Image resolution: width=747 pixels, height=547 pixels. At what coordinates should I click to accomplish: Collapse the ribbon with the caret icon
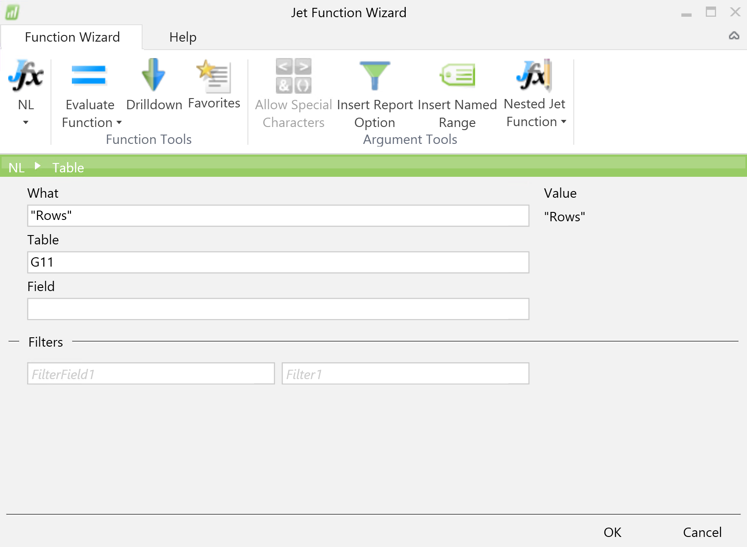point(734,36)
